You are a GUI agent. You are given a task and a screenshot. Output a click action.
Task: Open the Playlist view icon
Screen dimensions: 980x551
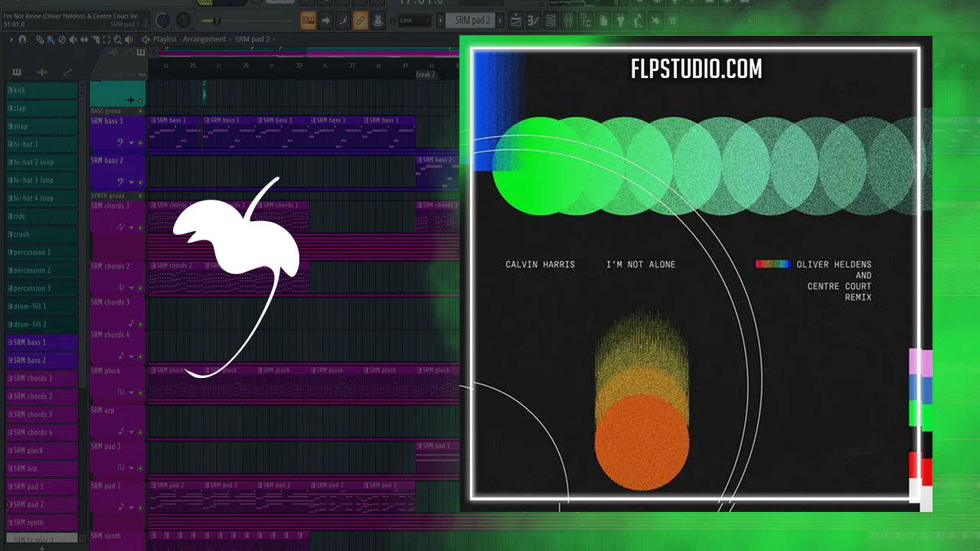point(515,21)
